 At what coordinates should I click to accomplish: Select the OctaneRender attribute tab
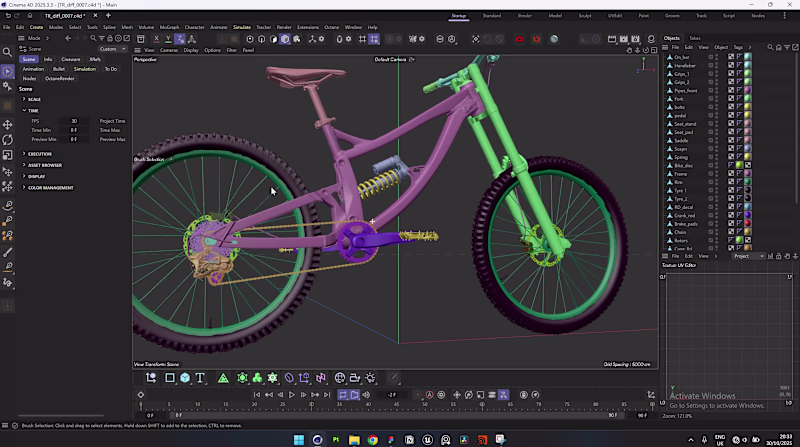[60, 79]
